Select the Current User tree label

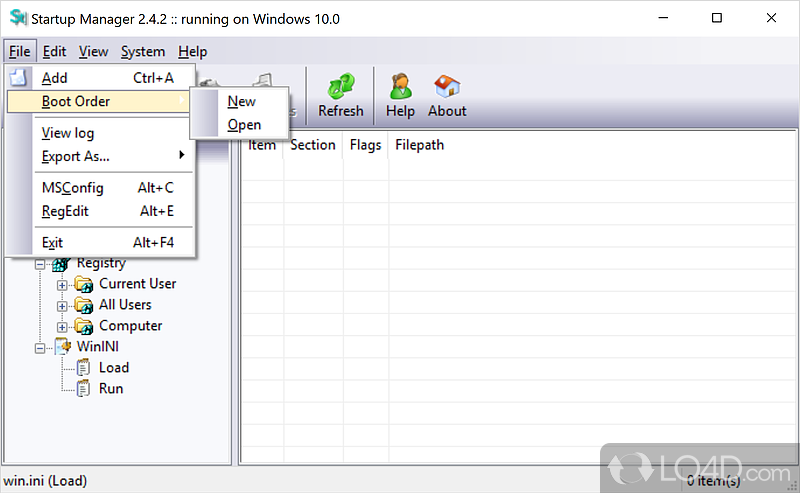click(x=137, y=284)
